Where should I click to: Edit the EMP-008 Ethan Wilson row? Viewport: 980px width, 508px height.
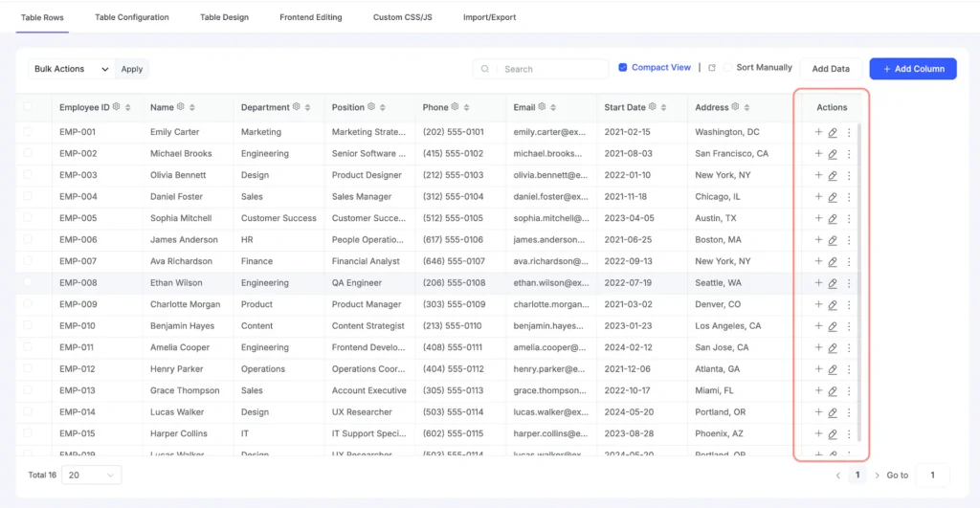[833, 283]
